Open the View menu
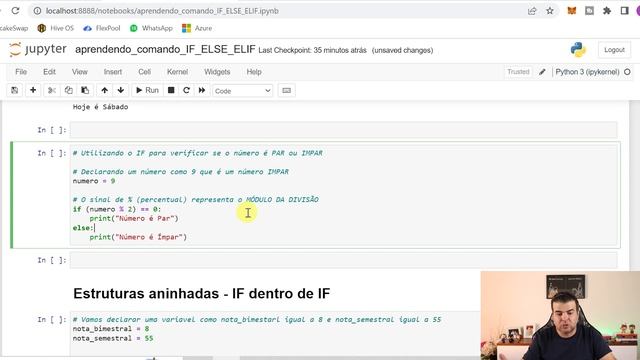Viewport: 640px width, 360px height. 80,72
